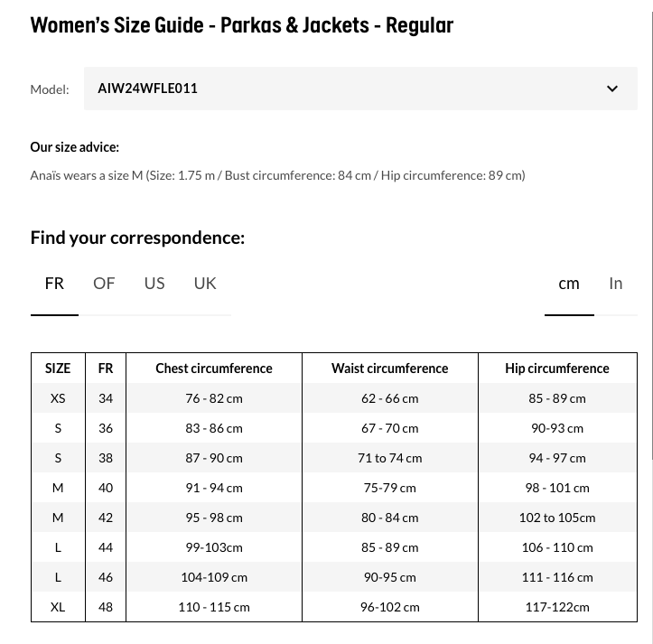Screen dimensions: 653x644
Task: Click the Waist circumference column header
Action: pyautogui.click(x=390, y=369)
